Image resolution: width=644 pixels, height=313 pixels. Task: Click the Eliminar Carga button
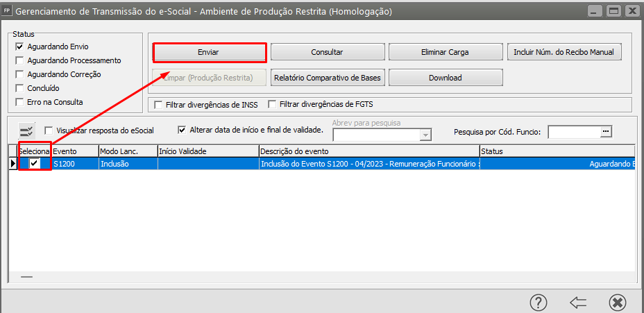click(445, 52)
